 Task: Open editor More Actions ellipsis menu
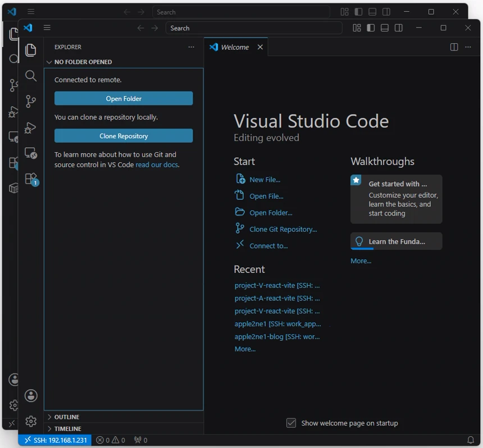click(468, 47)
